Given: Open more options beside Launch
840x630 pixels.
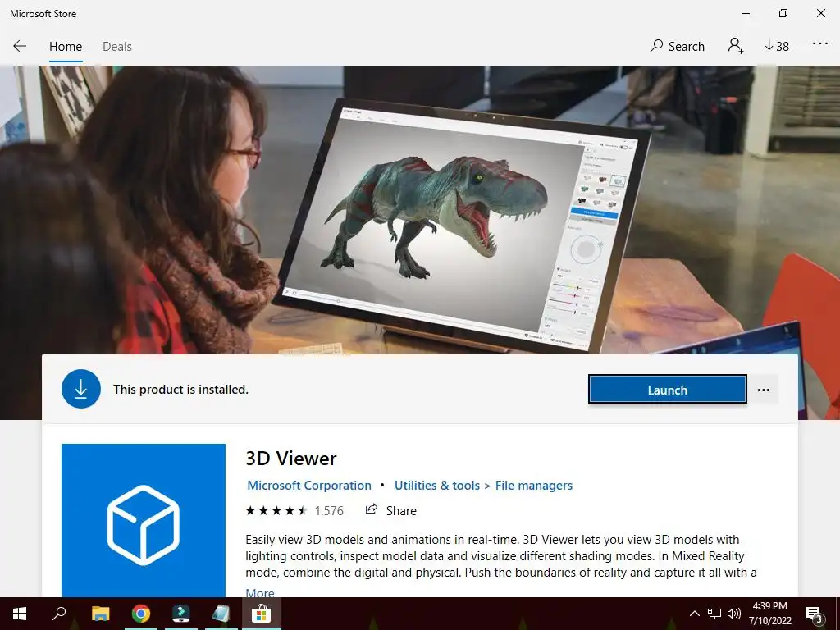Looking at the screenshot, I should (764, 390).
